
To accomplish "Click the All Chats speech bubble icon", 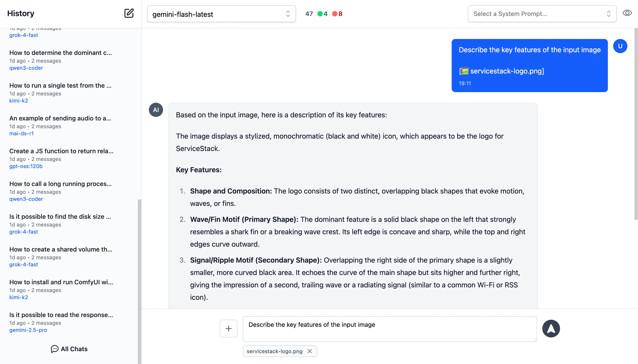I will tap(54, 349).
